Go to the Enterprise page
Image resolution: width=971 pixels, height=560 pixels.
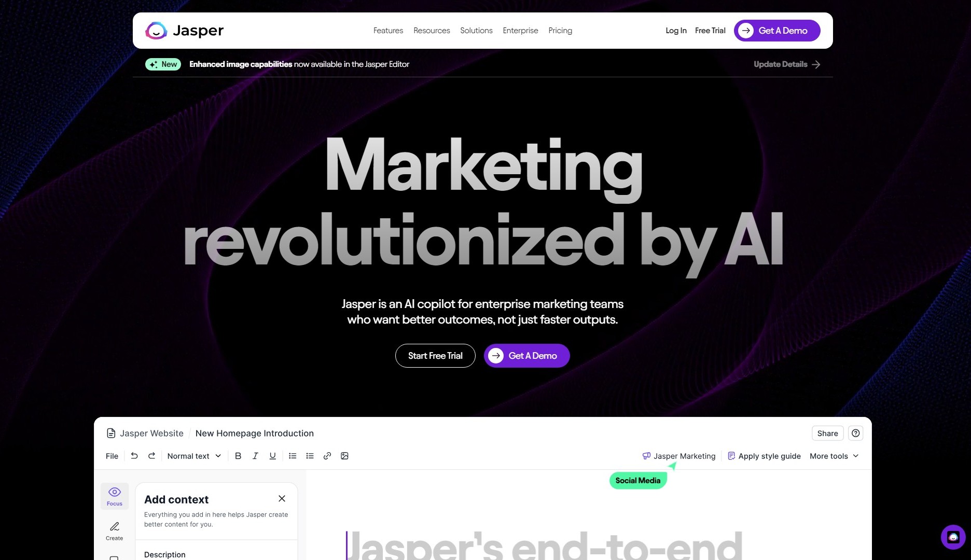point(520,31)
